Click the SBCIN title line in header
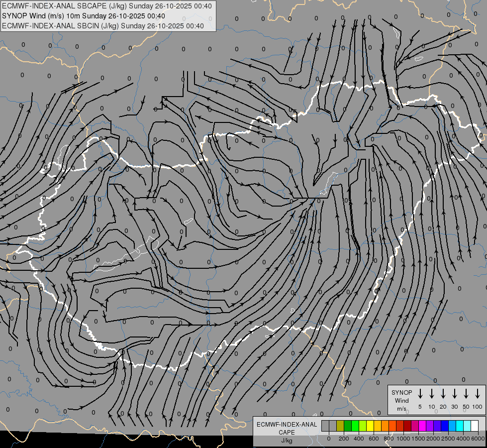Viewport: 487px width, 448px height. pos(103,26)
